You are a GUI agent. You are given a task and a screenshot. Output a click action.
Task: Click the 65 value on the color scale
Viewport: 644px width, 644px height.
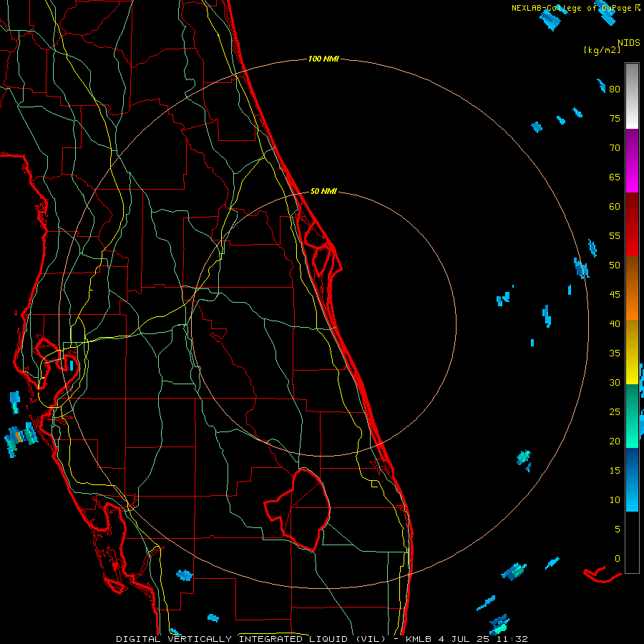(x=615, y=177)
